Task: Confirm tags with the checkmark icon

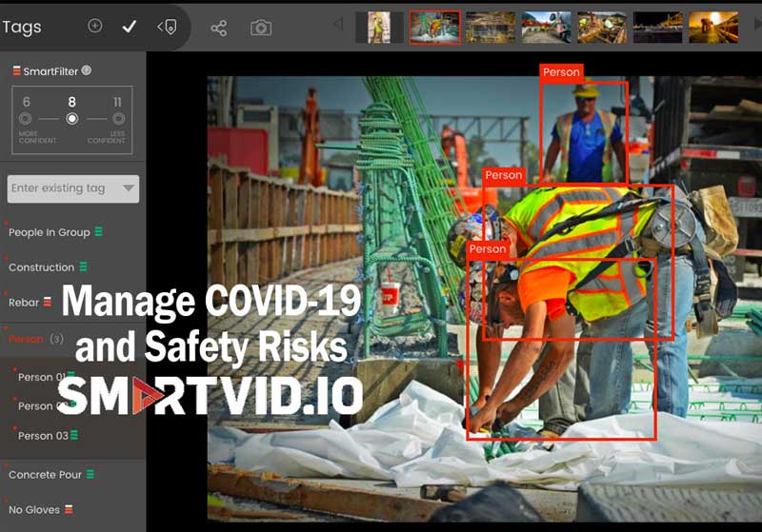Action: coord(130,27)
